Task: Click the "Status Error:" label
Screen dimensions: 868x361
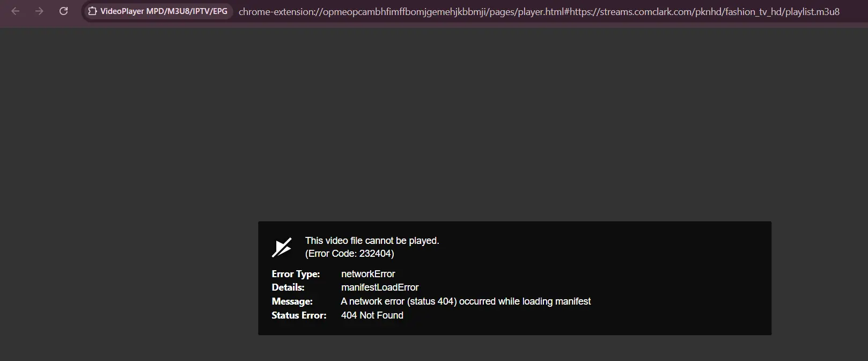Action: coord(299,315)
